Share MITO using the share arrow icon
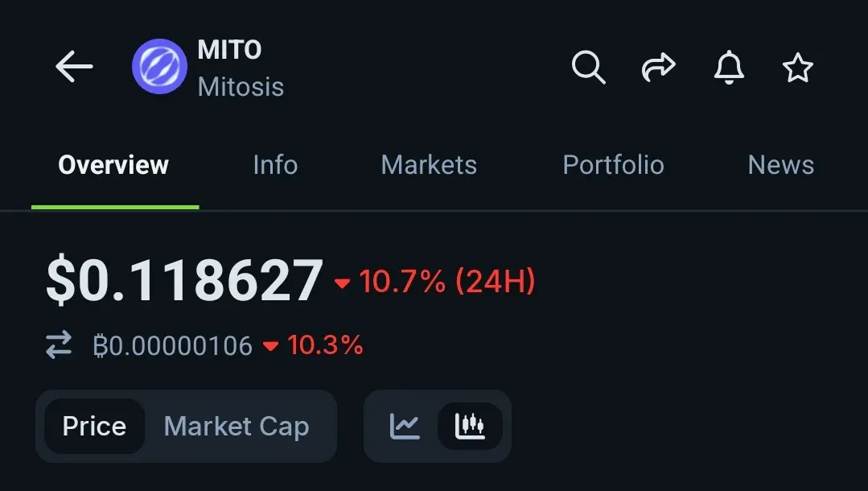Viewport: 868px width, 491px height. point(658,67)
